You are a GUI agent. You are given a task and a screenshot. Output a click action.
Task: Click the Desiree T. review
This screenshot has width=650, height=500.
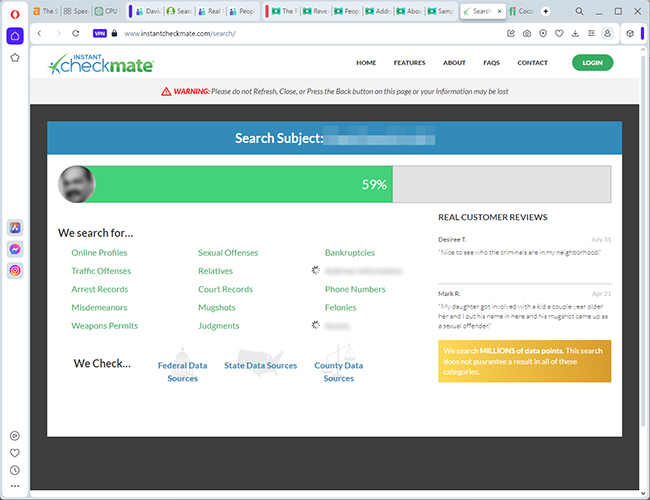[x=524, y=246]
